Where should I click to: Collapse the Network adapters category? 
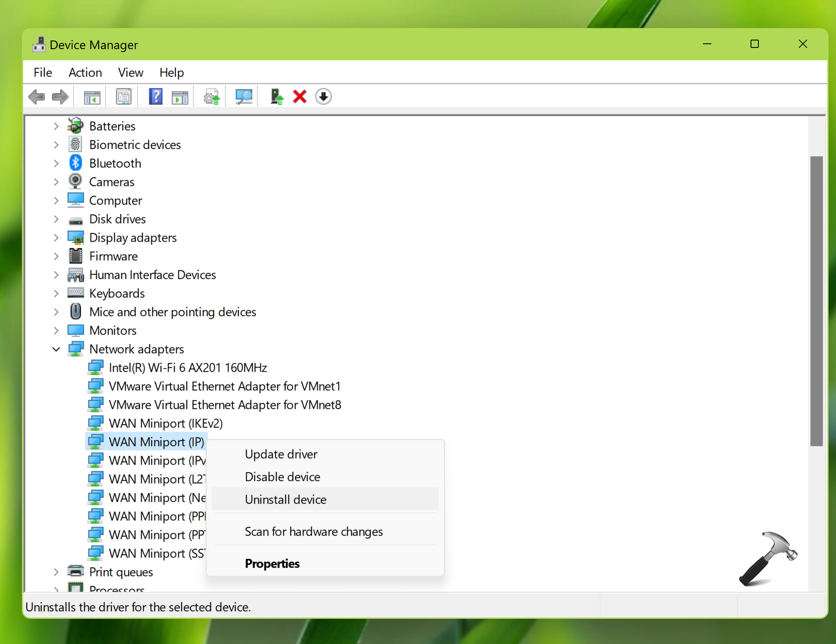tap(57, 349)
